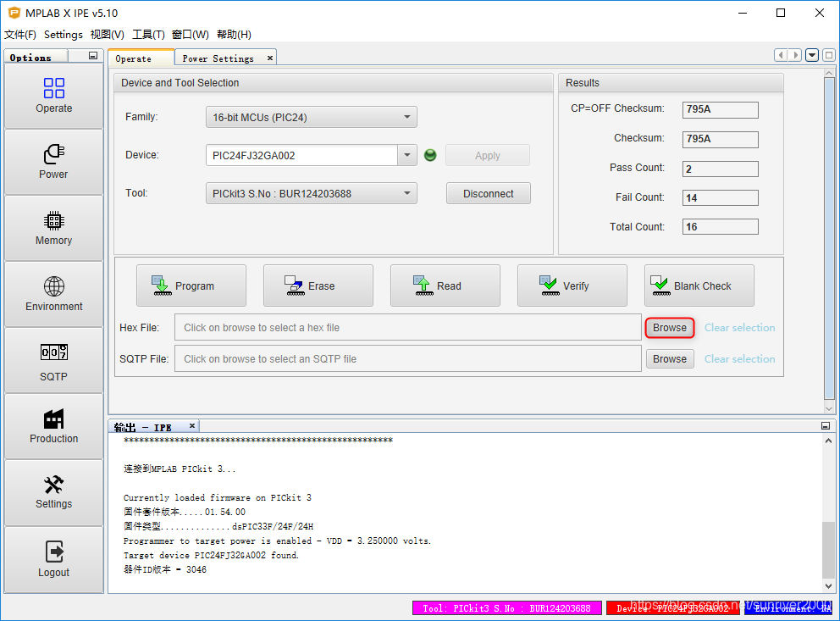Screen dimensions: 840x621
Task: Open the Memory options in the sidebar
Action: click(x=53, y=228)
